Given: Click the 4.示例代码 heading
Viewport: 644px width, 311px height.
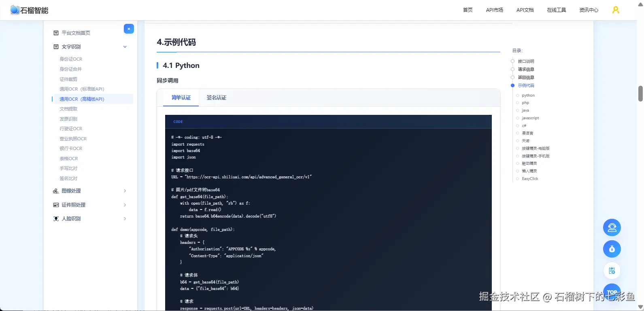Looking at the screenshot, I should coord(176,42).
